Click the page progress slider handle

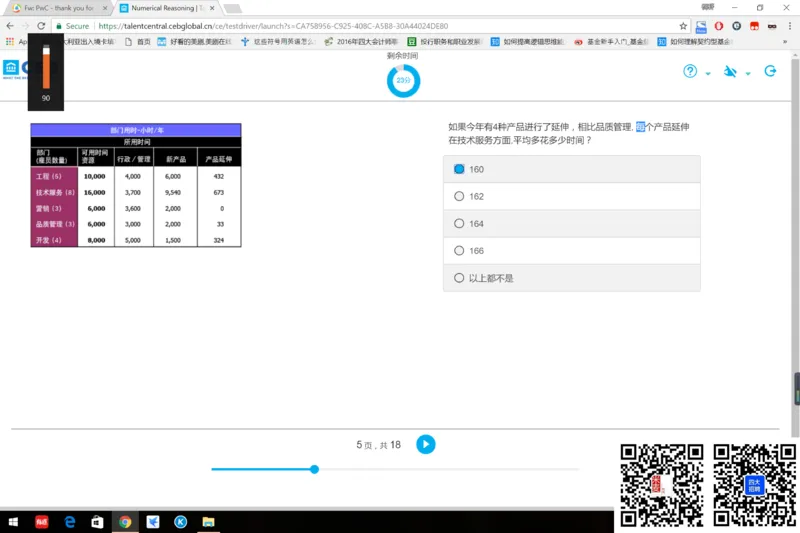(x=314, y=469)
